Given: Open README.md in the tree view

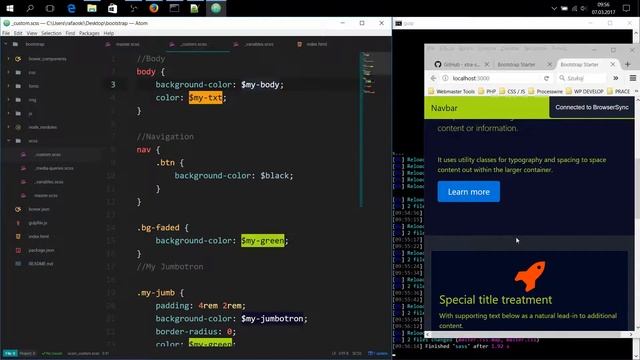Looking at the screenshot, I should coord(41,264).
